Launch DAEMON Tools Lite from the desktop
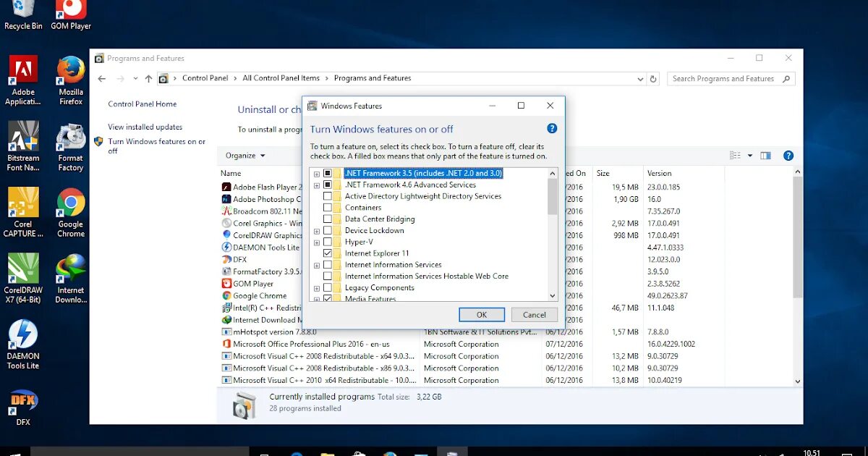This screenshot has width=868, height=456. pos(23,345)
